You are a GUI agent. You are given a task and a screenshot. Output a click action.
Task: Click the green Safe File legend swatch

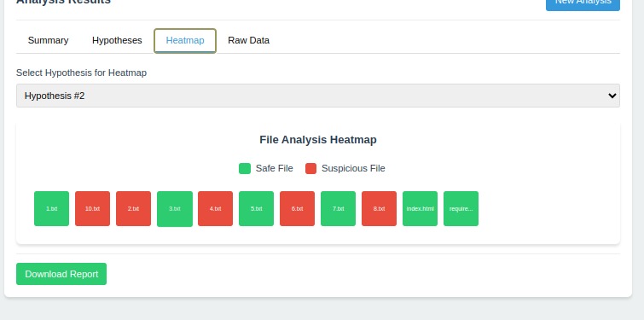[245, 168]
